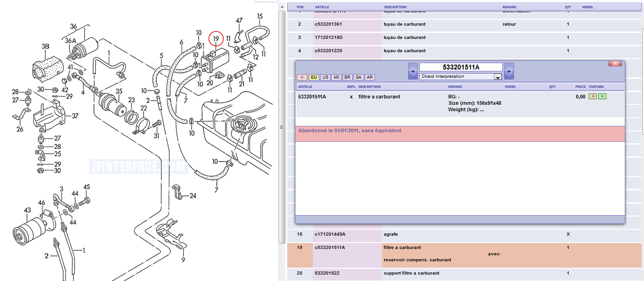Click the 533201511A article cell in popup
This screenshot has height=281, width=644.
pyautogui.click(x=312, y=97)
